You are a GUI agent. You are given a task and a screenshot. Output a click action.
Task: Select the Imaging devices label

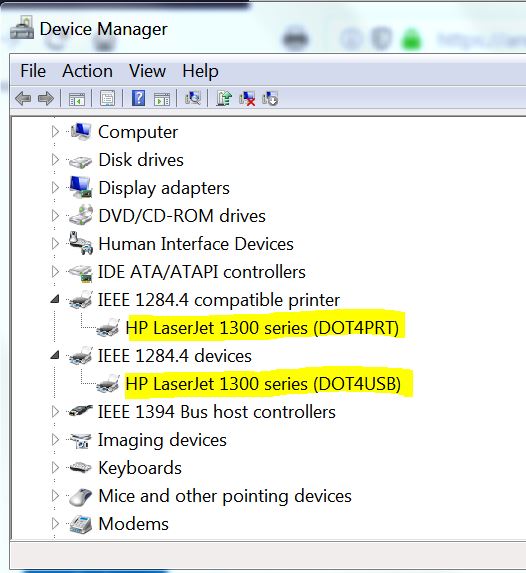(162, 440)
